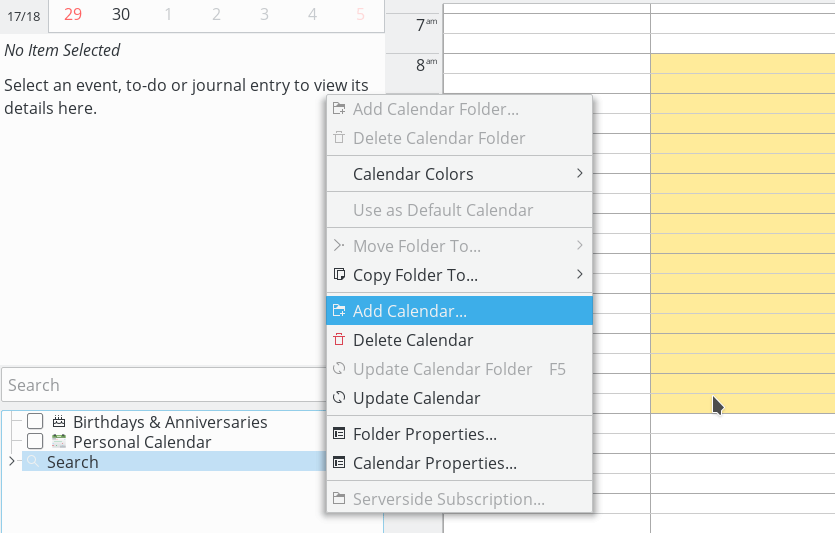Open the Calendar Colors submenu

pyautogui.click(x=458, y=174)
